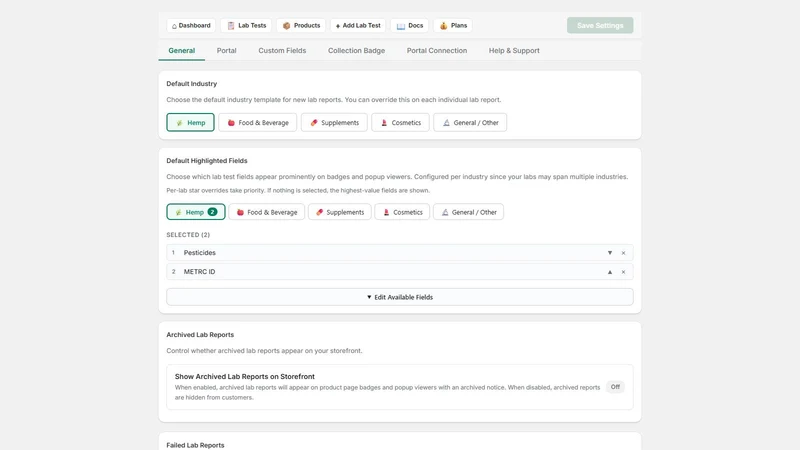Viewport: 800px width, 450px height.
Task: Remove the METRC ID field
Action: [x=623, y=272]
